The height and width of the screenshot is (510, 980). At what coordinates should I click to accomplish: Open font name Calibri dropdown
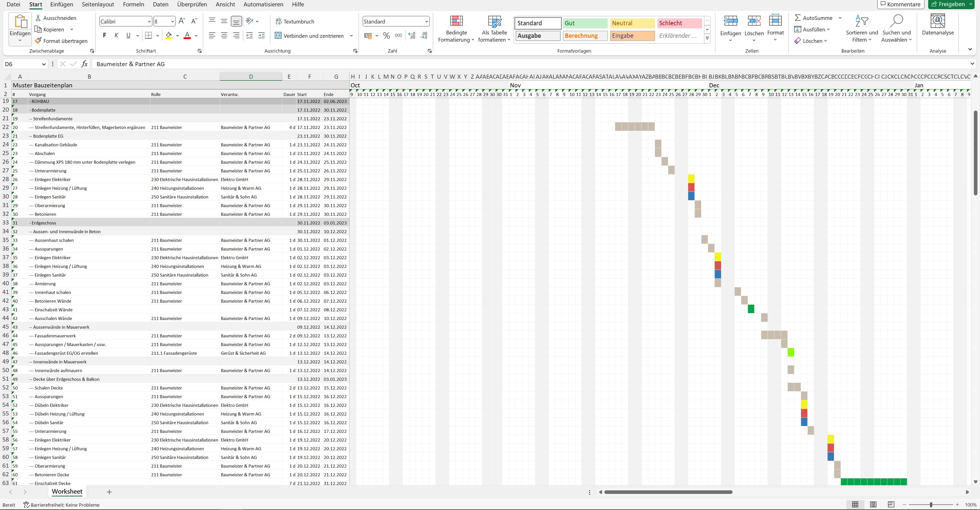tap(149, 22)
